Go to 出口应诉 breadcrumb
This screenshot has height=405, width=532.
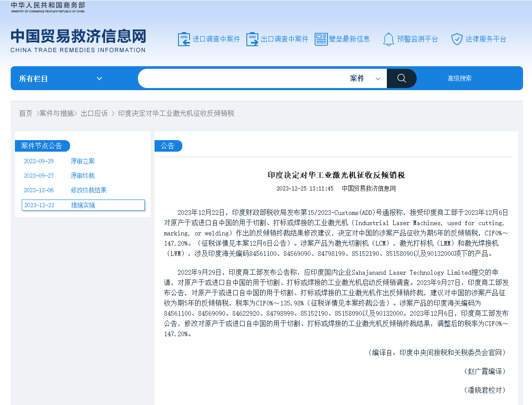(x=94, y=113)
